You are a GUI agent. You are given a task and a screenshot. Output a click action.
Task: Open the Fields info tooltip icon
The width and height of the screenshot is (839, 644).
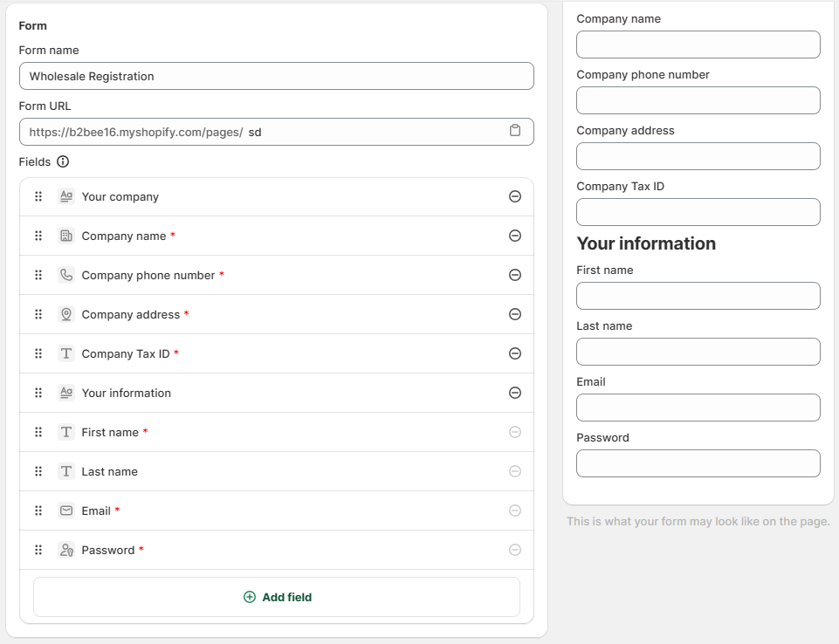point(63,161)
